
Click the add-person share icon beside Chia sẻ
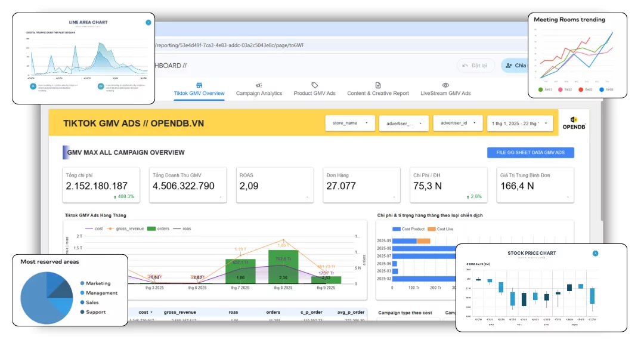tap(509, 66)
